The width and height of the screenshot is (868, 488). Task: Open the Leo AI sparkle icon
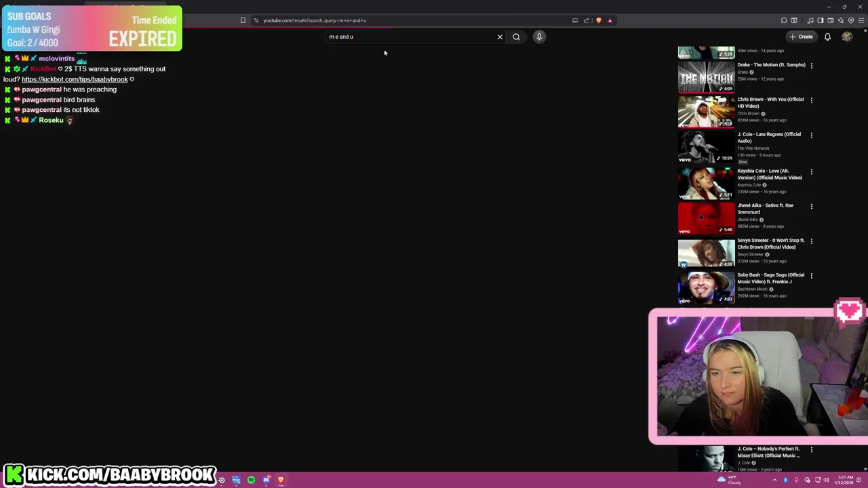(841, 20)
